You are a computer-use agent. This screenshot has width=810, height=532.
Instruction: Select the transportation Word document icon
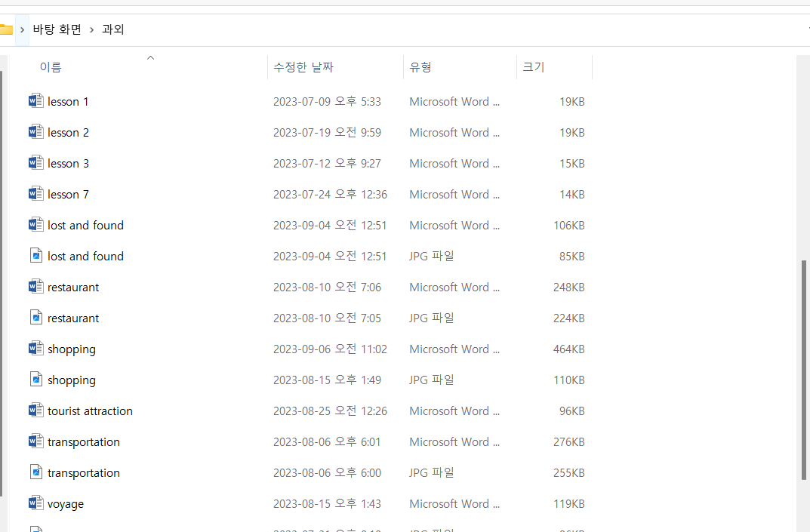click(35, 441)
